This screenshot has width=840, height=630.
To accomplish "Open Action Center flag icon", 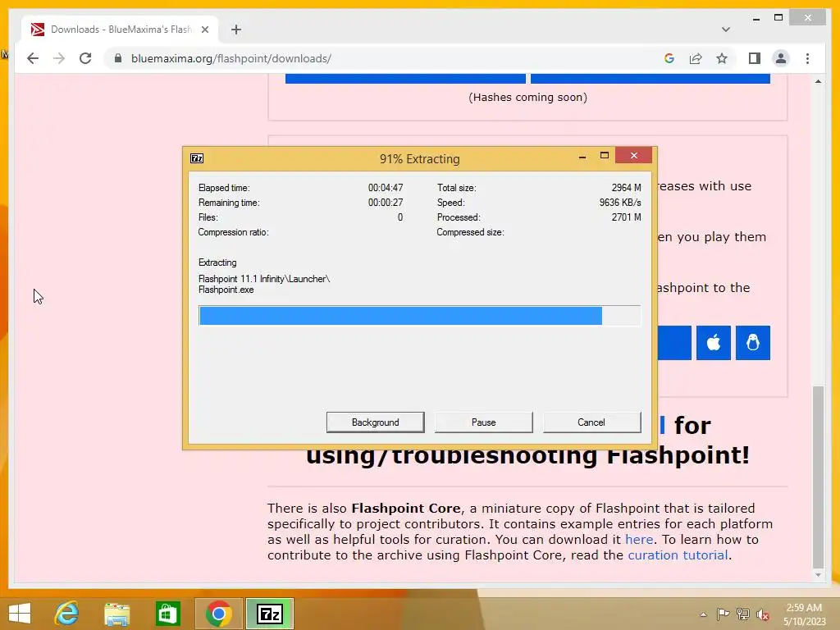I will pyautogui.click(x=723, y=614).
